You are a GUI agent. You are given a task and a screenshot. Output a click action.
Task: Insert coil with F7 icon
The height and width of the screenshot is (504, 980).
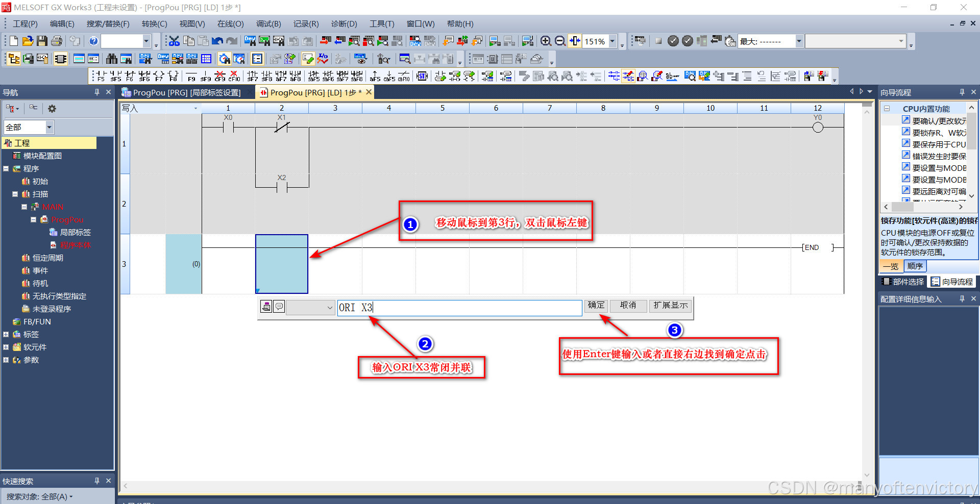(159, 76)
